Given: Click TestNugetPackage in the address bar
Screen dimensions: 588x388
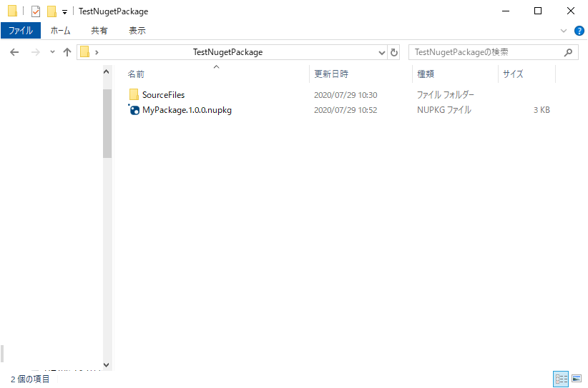Looking at the screenshot, I should [x=227, y=52].
